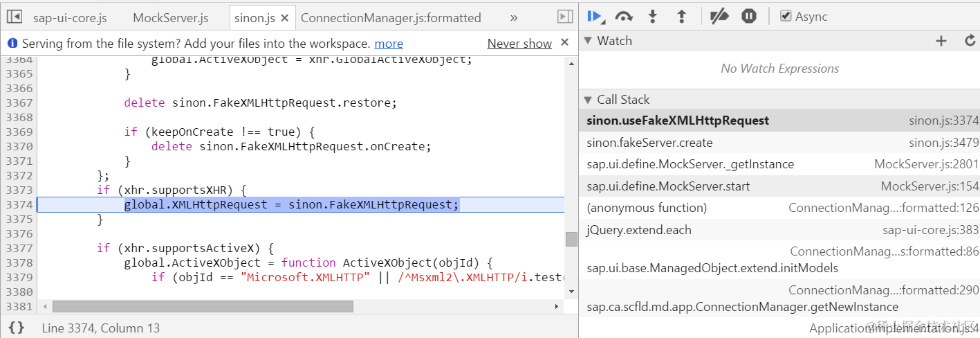Open the ConnectionManager.js:formatted tab
The width and height of the screenshot is (980, 338).
coord(391,17)
